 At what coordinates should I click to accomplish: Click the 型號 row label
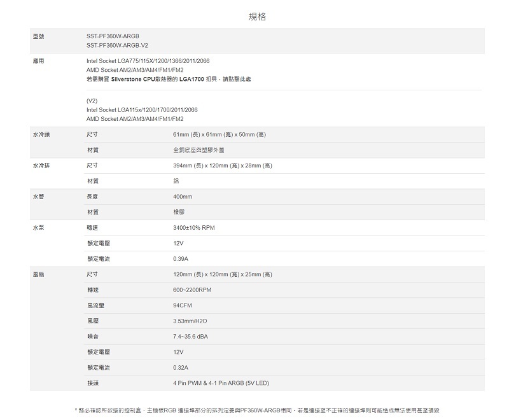tap(38, 37)
